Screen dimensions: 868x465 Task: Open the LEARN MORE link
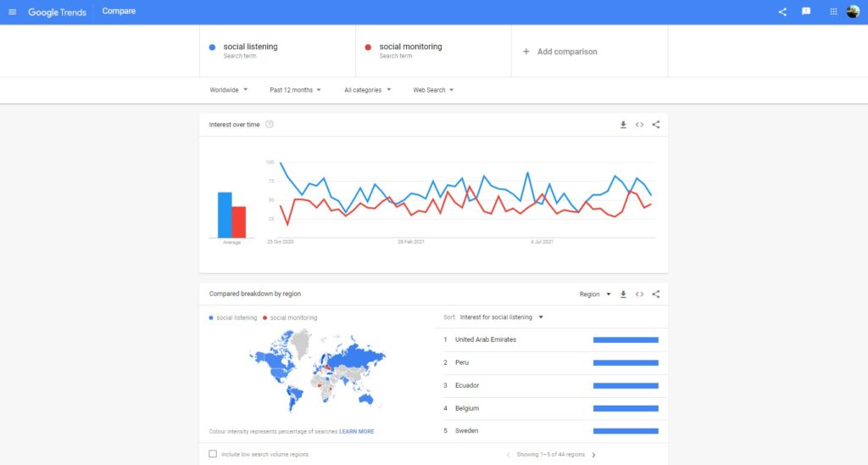click(x=356, y=431)
